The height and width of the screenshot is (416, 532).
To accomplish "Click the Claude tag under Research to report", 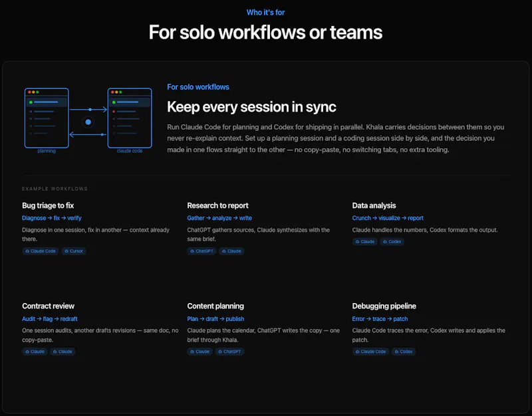I will point(231,251).
